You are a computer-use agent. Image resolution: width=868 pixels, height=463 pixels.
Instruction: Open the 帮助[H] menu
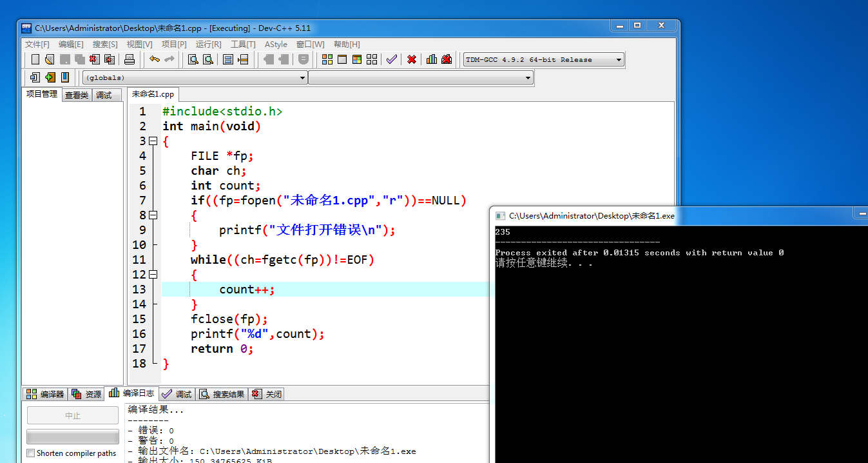point(347,44)
